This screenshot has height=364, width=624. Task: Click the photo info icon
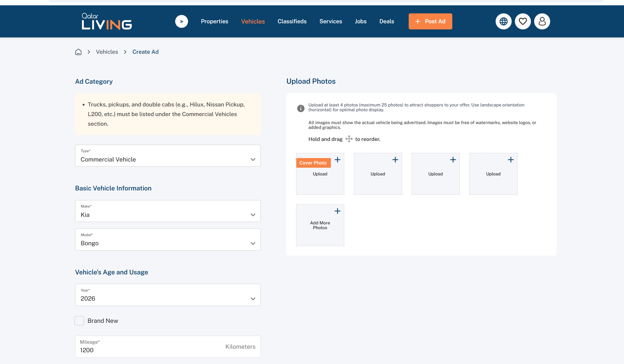301,108
